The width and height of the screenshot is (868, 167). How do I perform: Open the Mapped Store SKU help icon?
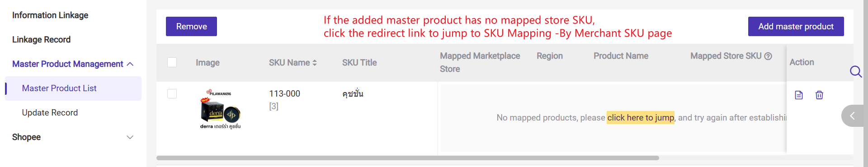click(x=768, y=56)
